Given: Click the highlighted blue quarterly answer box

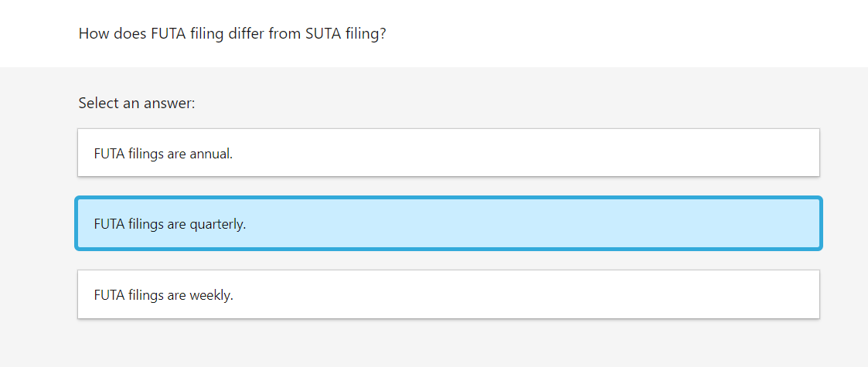Looking at the screenshot, I should tap(448, 224).
